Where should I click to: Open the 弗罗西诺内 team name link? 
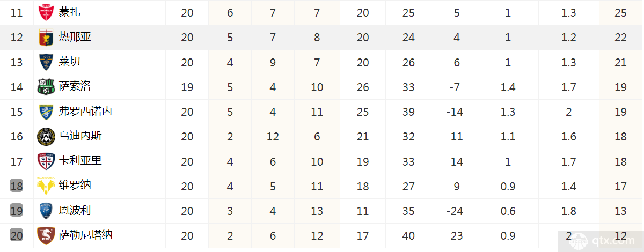(x=86, y=111)
